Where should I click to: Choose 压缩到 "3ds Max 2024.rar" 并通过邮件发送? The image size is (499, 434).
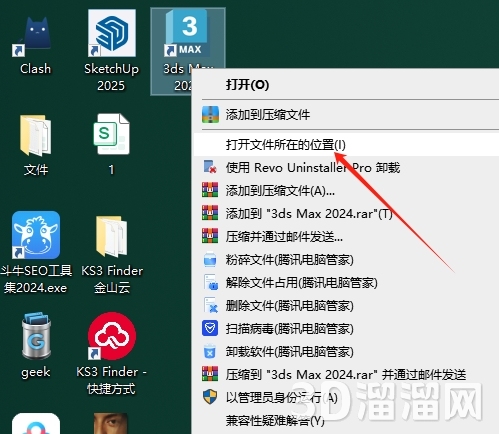pyautogui.click(x=346, y=375)
